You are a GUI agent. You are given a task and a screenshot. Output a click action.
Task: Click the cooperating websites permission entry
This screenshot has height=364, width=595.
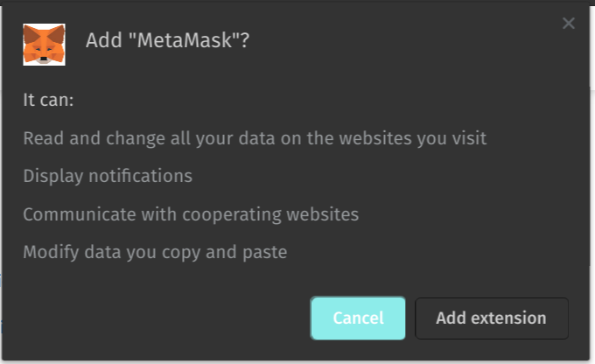tap(191, 214)
